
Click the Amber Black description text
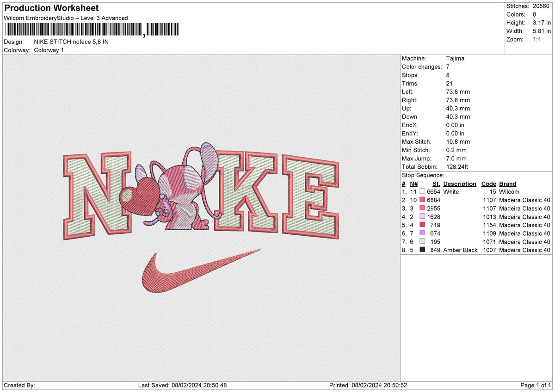tap(460, 250)
